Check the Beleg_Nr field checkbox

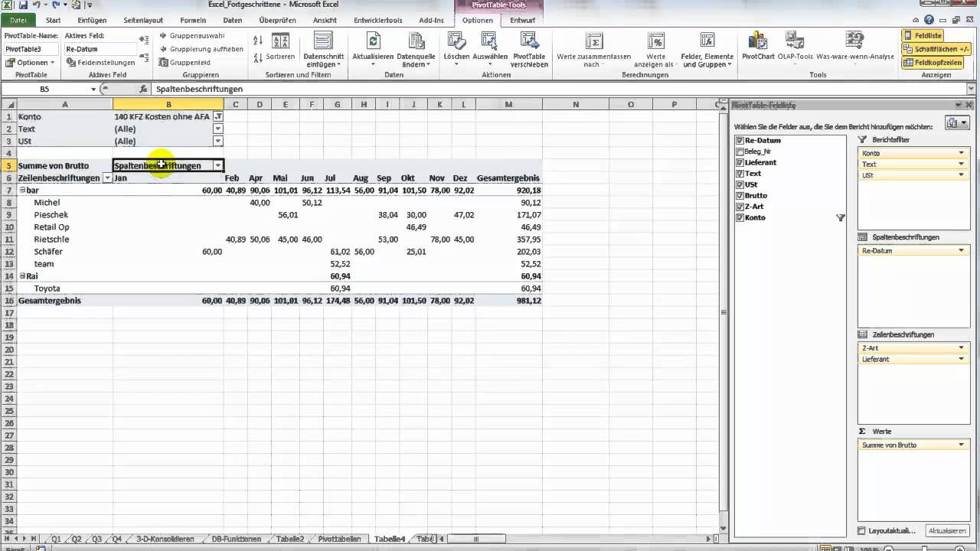pos(740,152)
